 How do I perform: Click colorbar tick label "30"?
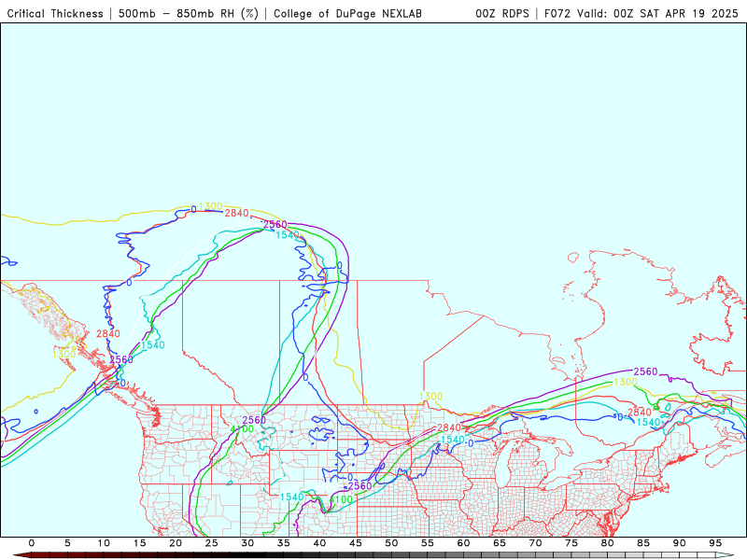point(247,543)
